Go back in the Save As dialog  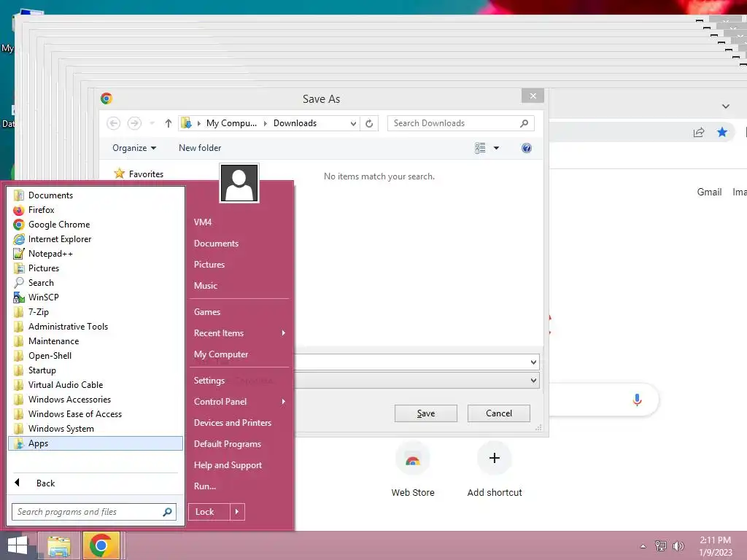tap(113, 123)
